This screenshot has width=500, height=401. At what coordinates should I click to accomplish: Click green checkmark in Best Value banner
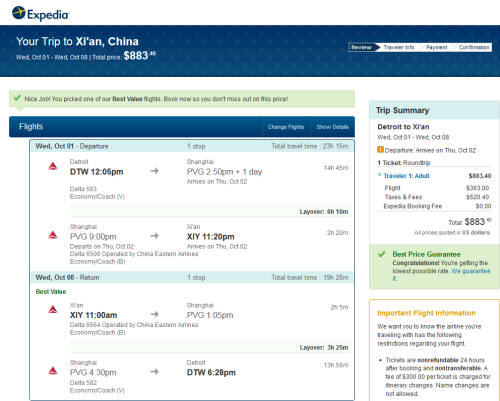[x=17, y=98]
